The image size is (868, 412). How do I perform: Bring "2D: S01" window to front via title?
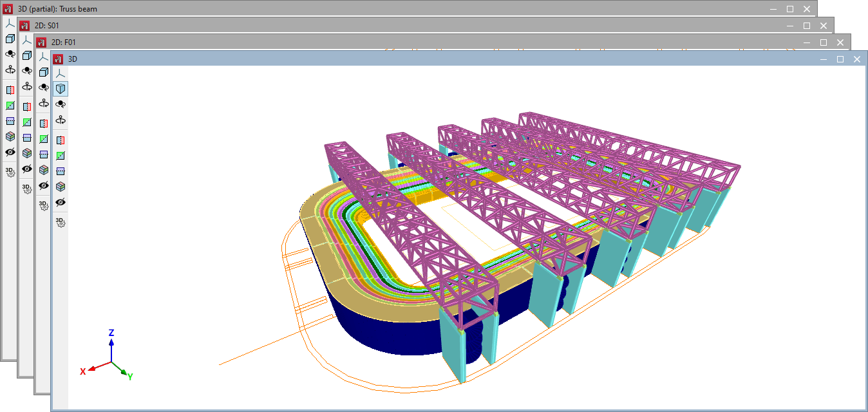(47, 25)
